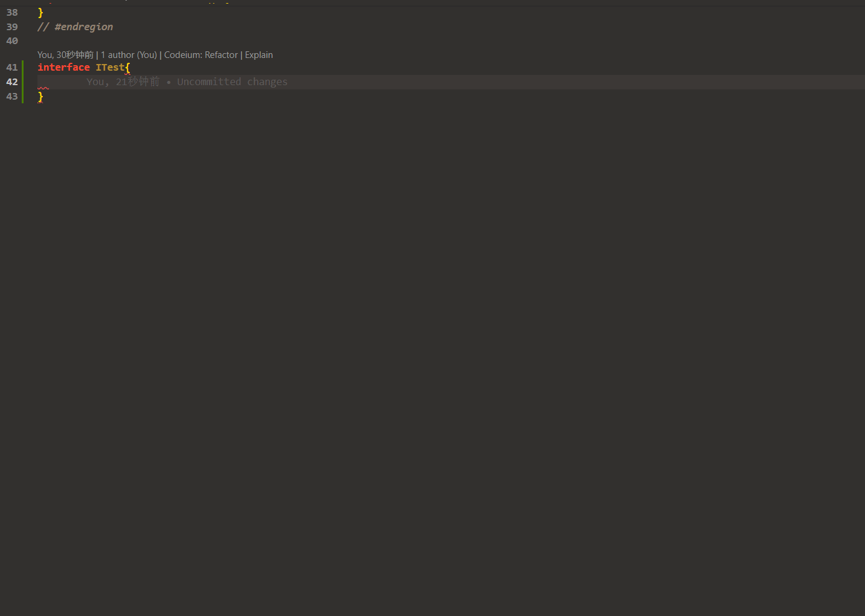Select the ITest identifier
Viewport: 865px width, 616px height.
111,67
